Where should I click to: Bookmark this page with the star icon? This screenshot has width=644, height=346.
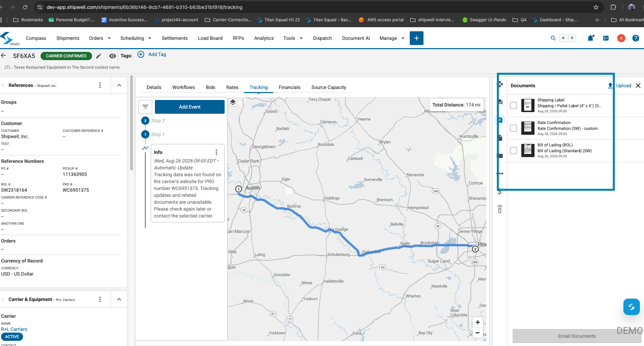[596, 7]
